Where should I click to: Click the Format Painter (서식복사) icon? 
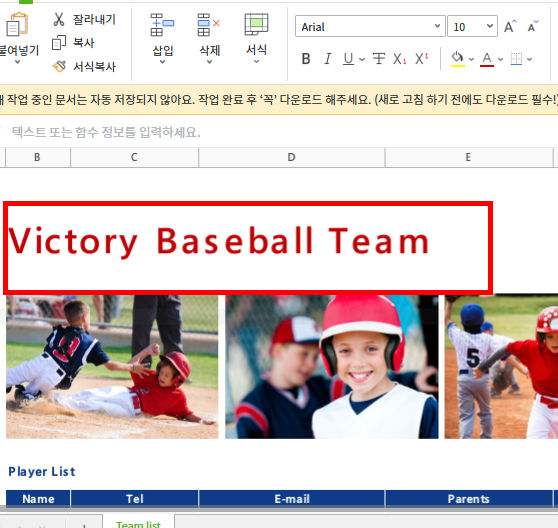59,66
